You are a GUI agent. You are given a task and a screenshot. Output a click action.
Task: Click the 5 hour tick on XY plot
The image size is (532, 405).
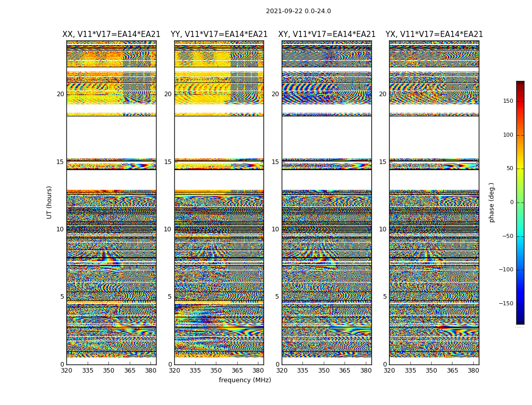point(277,297)
